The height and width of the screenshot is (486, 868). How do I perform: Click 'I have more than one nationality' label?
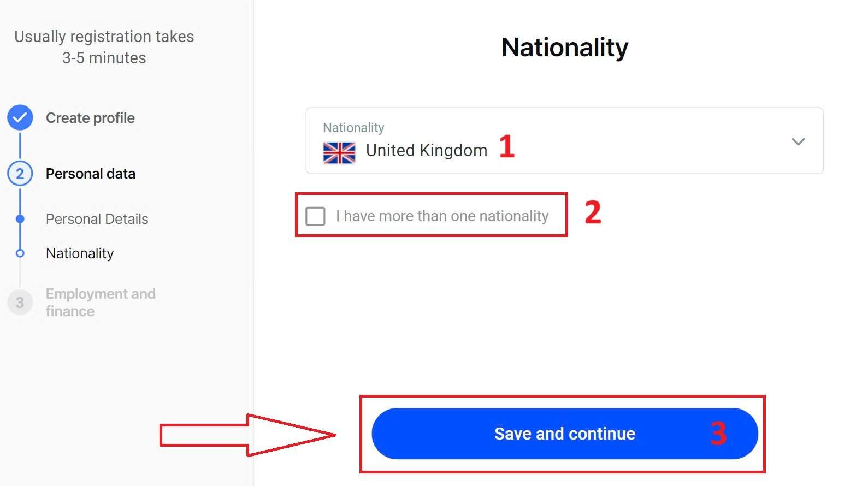(442, 216)
